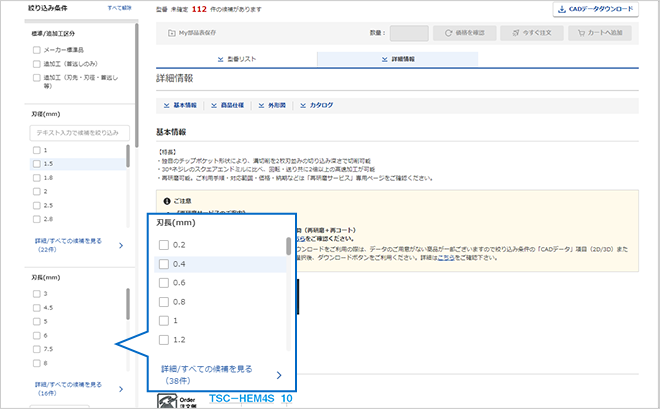Viewport: 660px width, 409px height.
Task: Jump to 基本情報 section anchor
Action: tap(180, 105)
